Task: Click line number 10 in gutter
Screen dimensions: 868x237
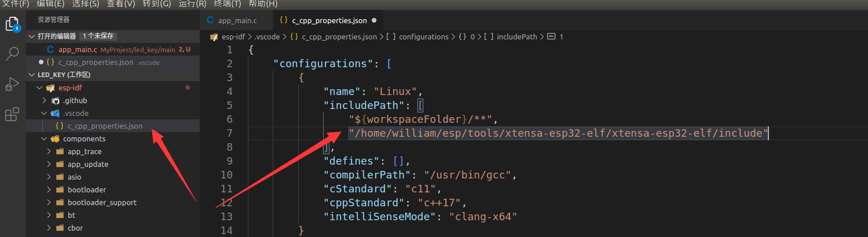Action: (x=227, y=175)
